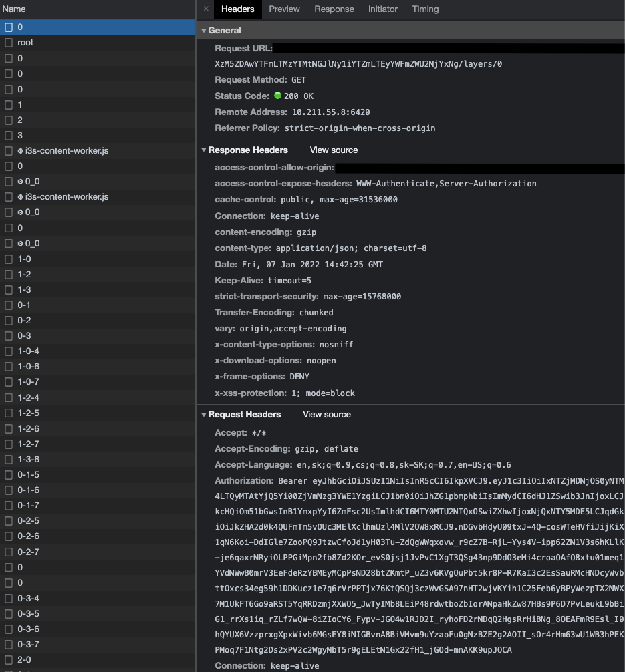Image resolution: width=625 pixels, height=672 pixels.
Task: Click the file icon beside request 0-2-7
Action: [9, 552]
